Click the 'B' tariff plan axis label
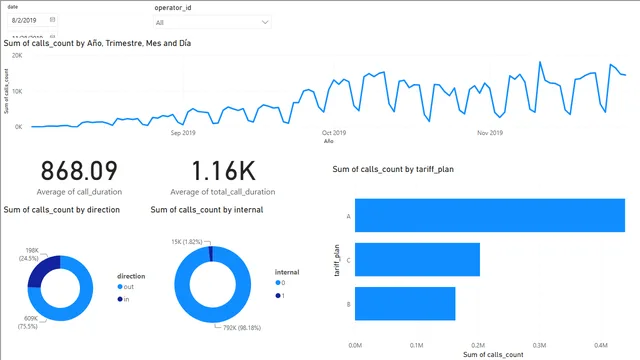Image resolution: width=640 pixels, height=360 pixels. pyautogui.click(x=349, y=304)
